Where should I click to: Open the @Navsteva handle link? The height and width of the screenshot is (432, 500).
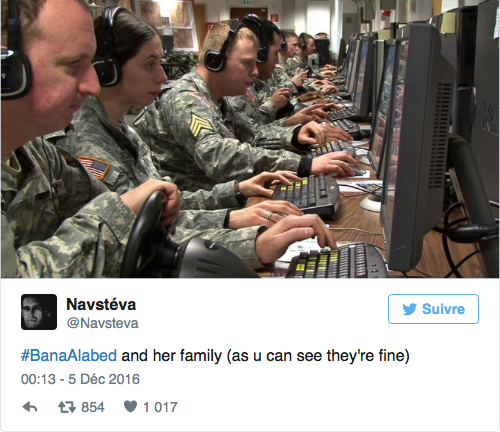coord(103,323)
